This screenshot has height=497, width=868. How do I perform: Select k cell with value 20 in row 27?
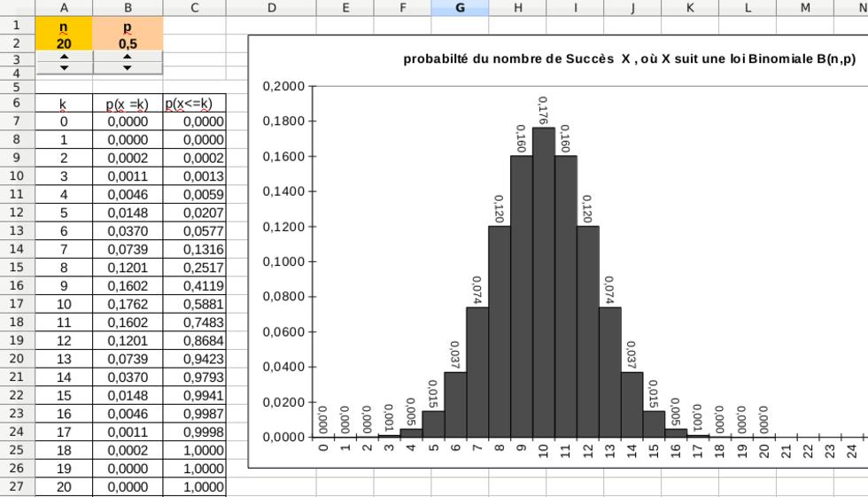[64, 487]
